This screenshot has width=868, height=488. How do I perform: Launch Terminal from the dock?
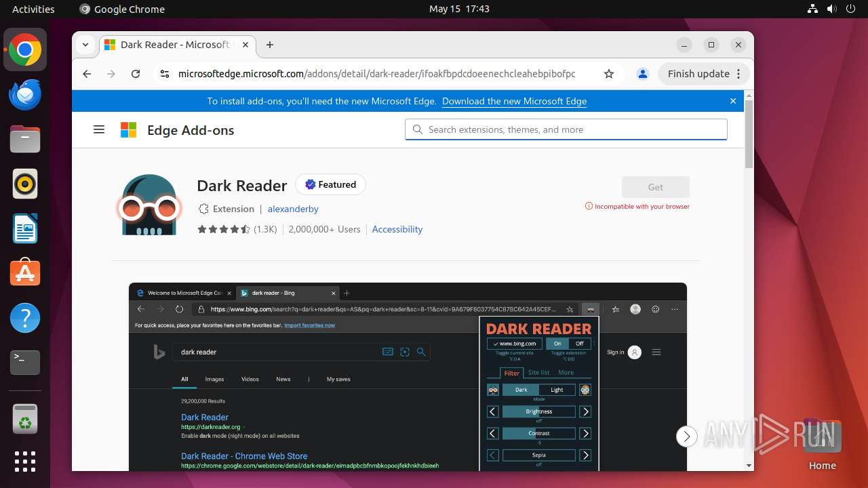tap(25, 363)
